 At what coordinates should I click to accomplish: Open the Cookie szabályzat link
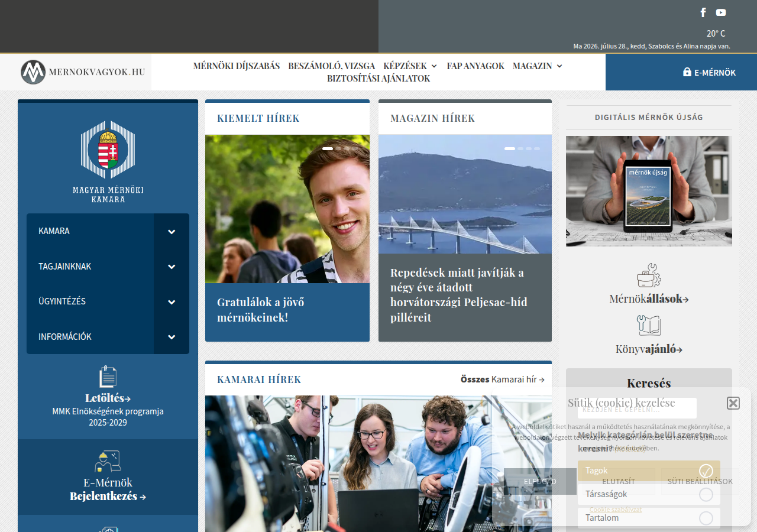(x=616, y=510)
